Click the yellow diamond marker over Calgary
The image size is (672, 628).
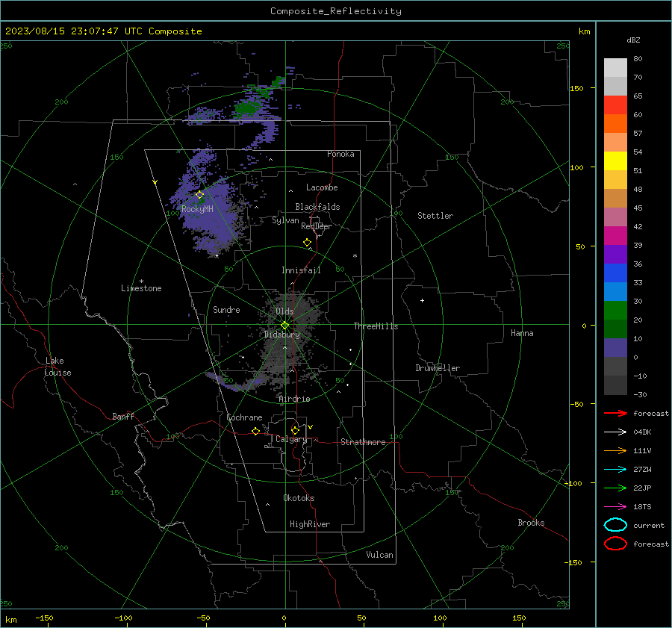(295, 430)
